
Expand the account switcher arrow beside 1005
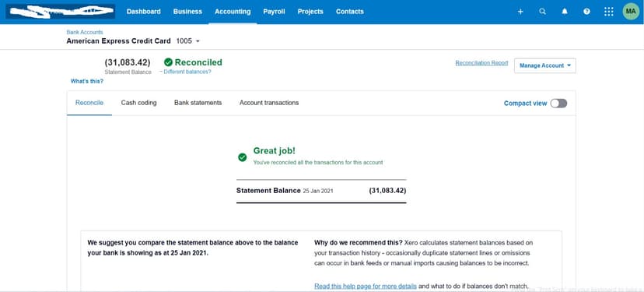coord(198,41)
